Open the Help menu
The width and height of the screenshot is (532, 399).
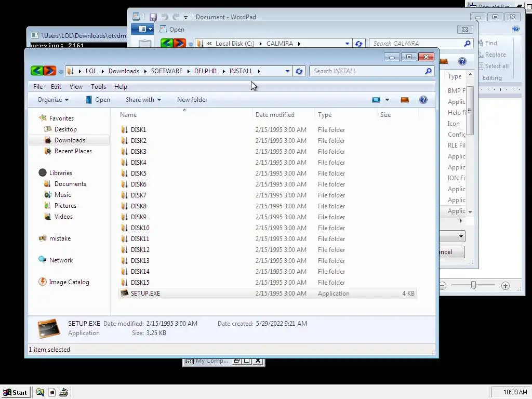tap(121, 87)
